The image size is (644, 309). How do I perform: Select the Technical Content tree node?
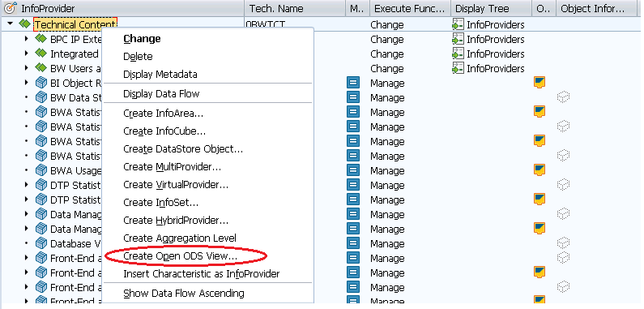point(75,24)
